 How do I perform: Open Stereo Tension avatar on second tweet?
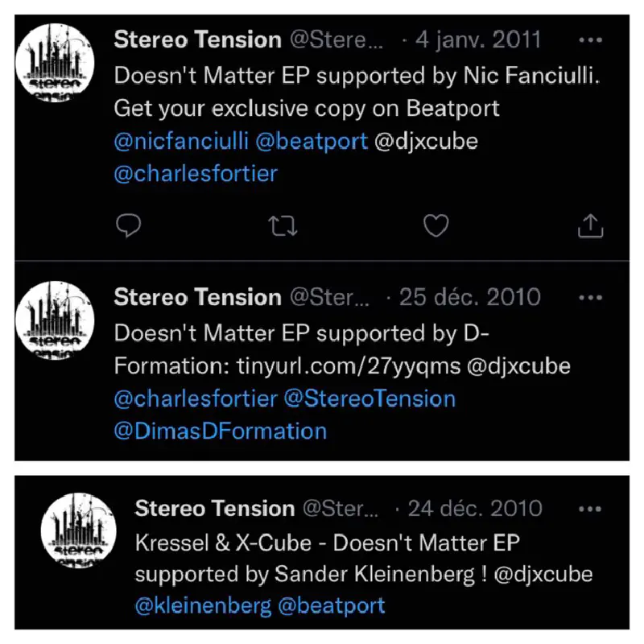click(55, 320)
